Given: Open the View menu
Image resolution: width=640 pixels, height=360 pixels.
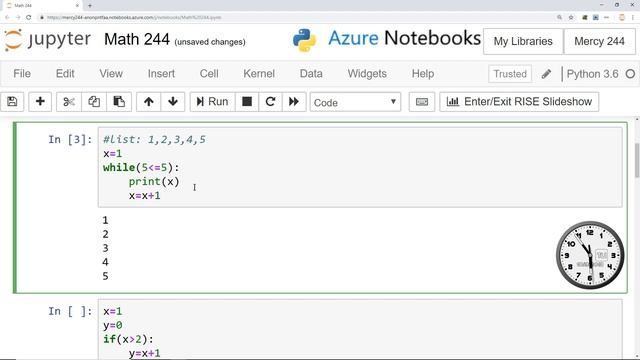Looking at the screenshot, I should tap(111, 74).
